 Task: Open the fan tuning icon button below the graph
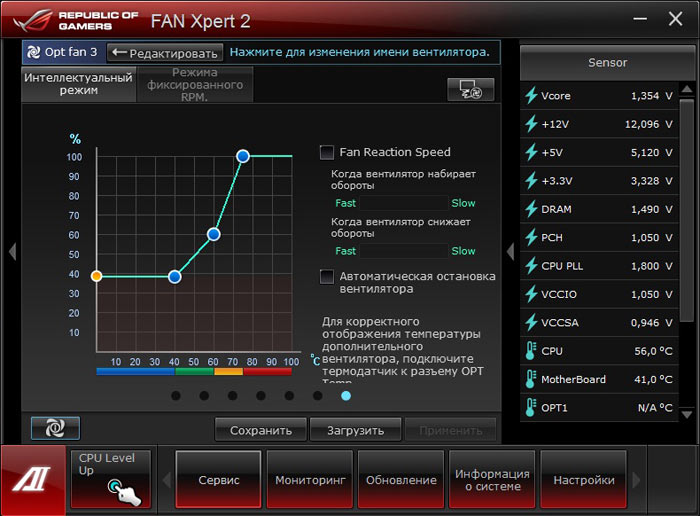pyautogui.click(x=55, y=429)
